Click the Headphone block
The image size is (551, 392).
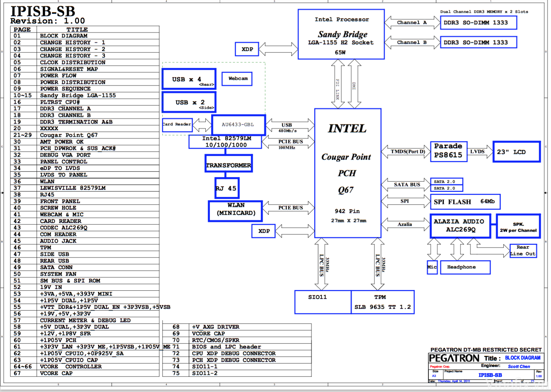[465, 267]
